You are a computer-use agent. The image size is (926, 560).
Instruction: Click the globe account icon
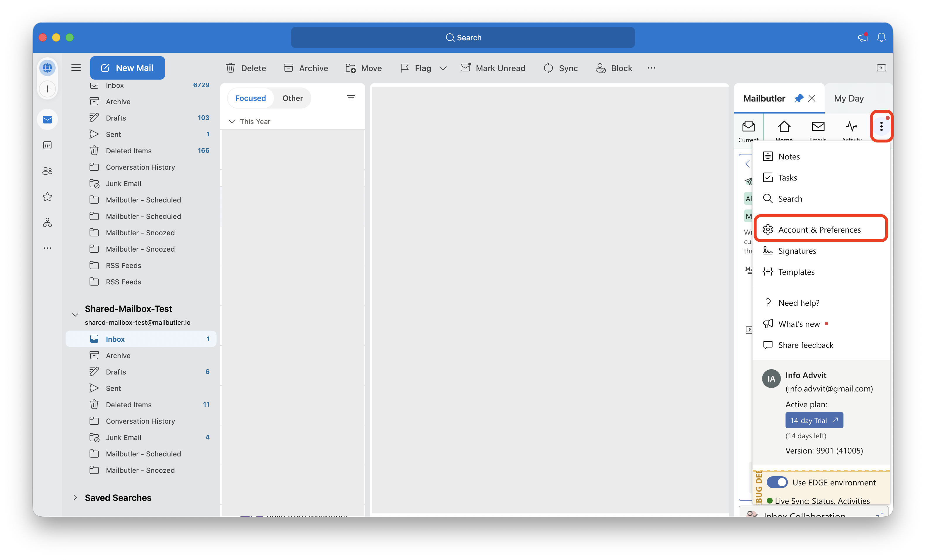click(x=47, y=68)
